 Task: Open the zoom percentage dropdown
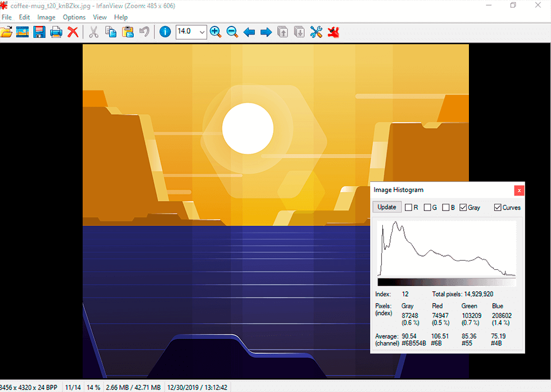(202, 32)
